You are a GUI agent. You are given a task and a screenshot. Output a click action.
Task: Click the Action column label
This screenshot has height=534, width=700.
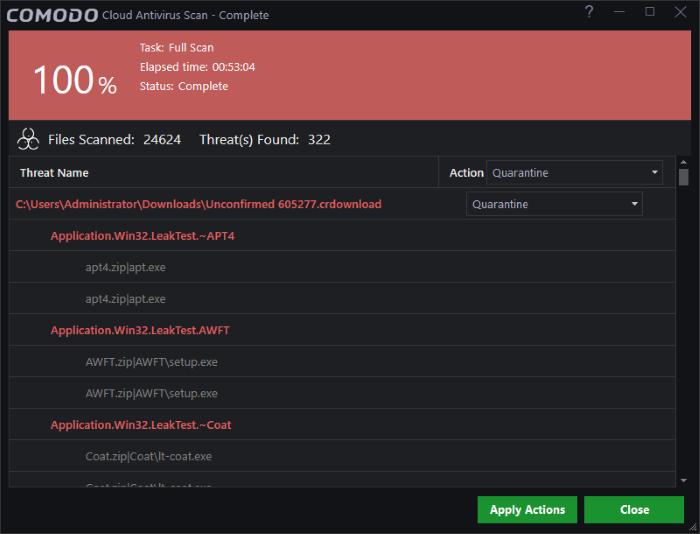(x=467, y=173)
